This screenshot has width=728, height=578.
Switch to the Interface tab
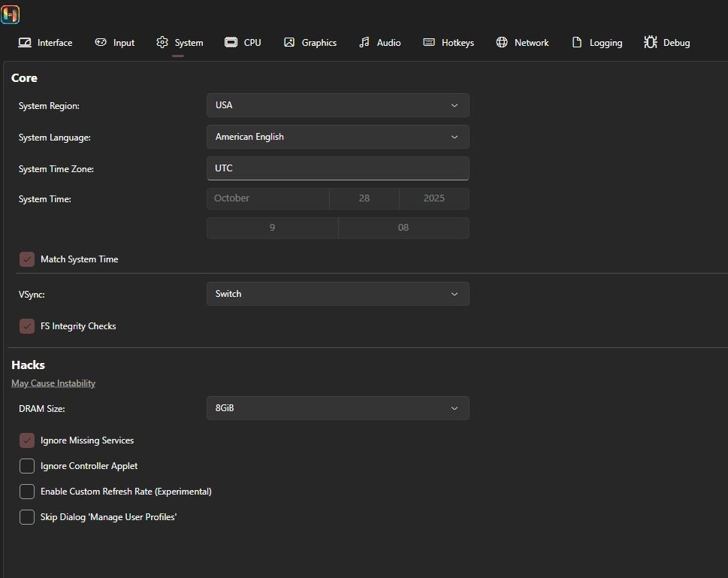(x=46, y=43)
